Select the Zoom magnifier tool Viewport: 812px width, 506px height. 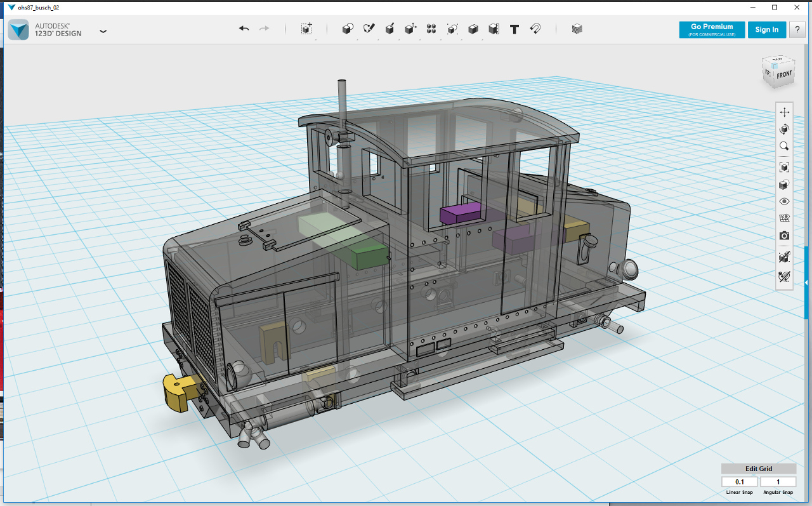pos(785,147)
